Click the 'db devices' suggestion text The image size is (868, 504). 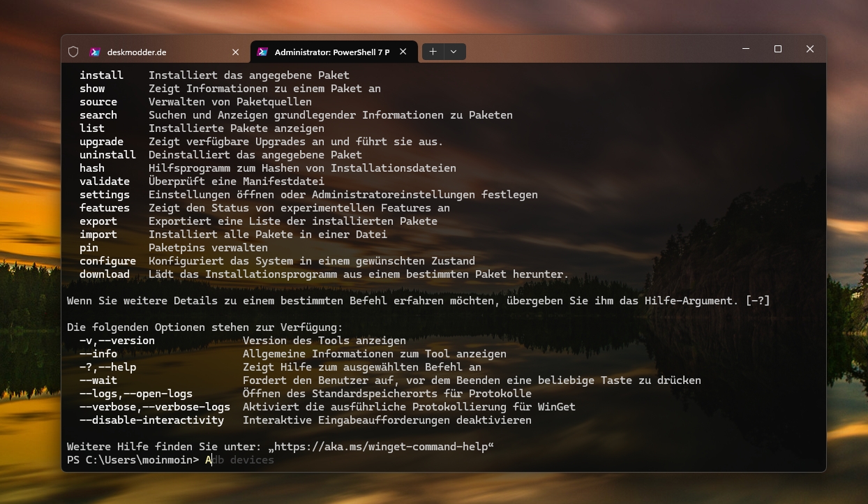(243, 460)
